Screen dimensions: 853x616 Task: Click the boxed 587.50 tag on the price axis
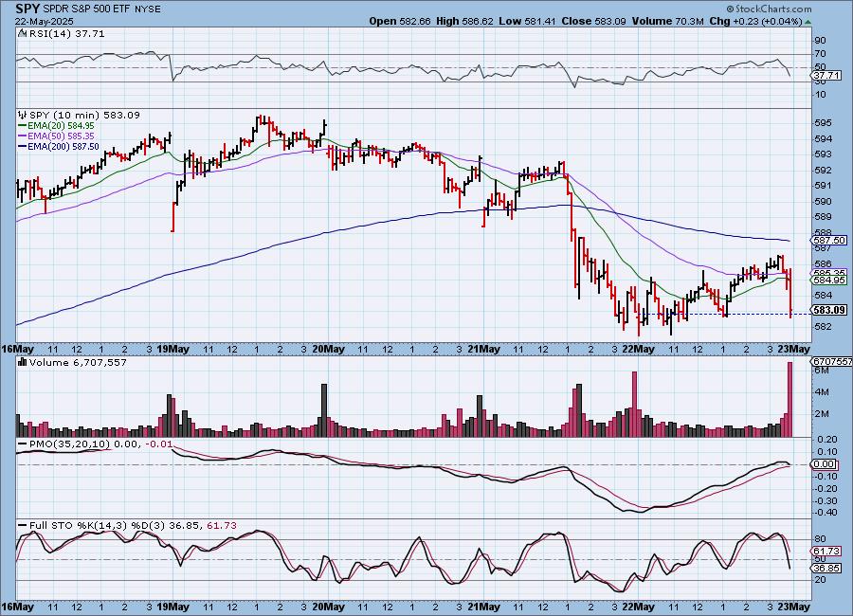[829, 240]
